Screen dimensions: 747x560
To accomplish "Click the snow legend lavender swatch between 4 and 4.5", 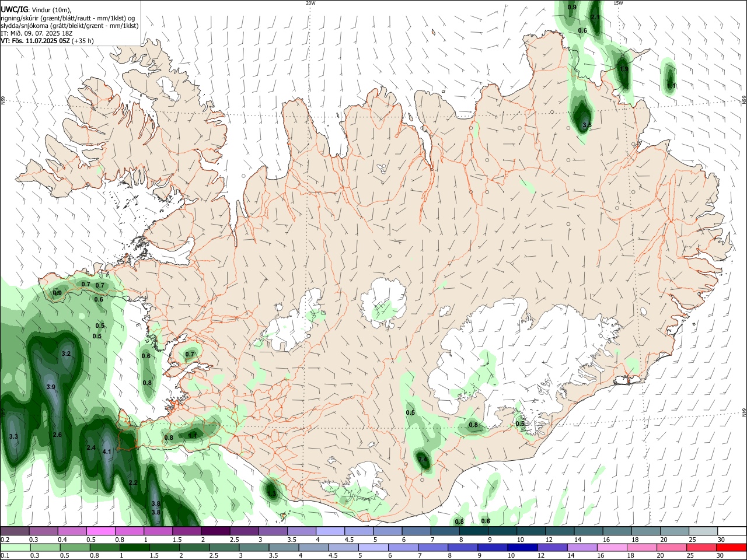I will (330, 531).
